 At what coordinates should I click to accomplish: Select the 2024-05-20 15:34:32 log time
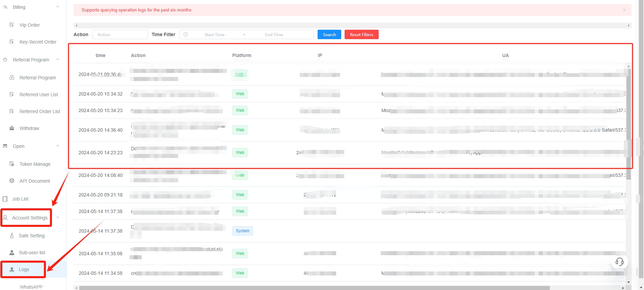tap(101, 94)
